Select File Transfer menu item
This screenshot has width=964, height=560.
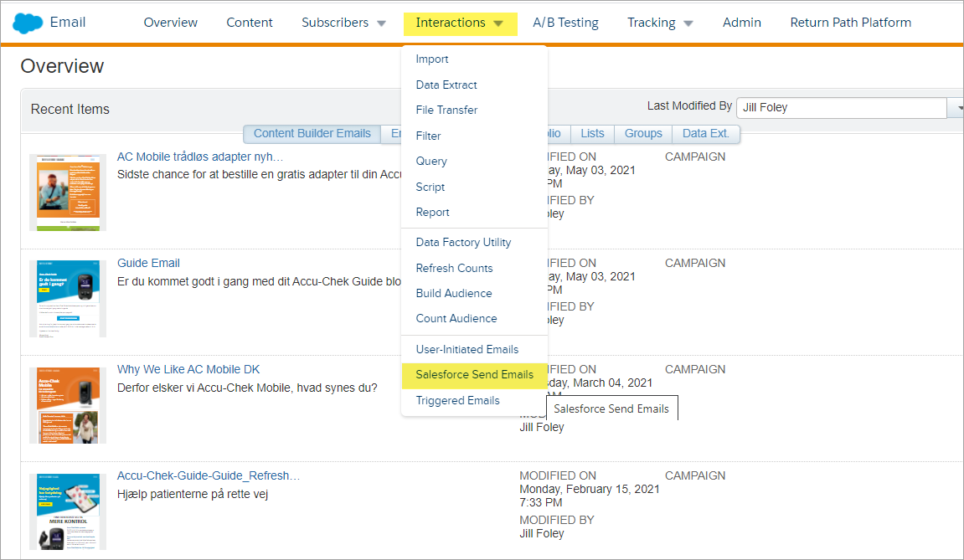pyautogui.click(x=446, y=110)
